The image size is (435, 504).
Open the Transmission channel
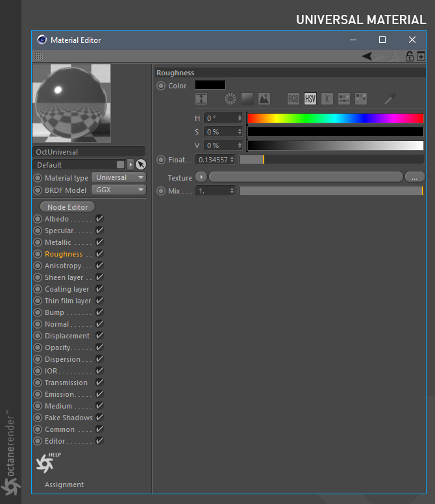pos(66,383)
